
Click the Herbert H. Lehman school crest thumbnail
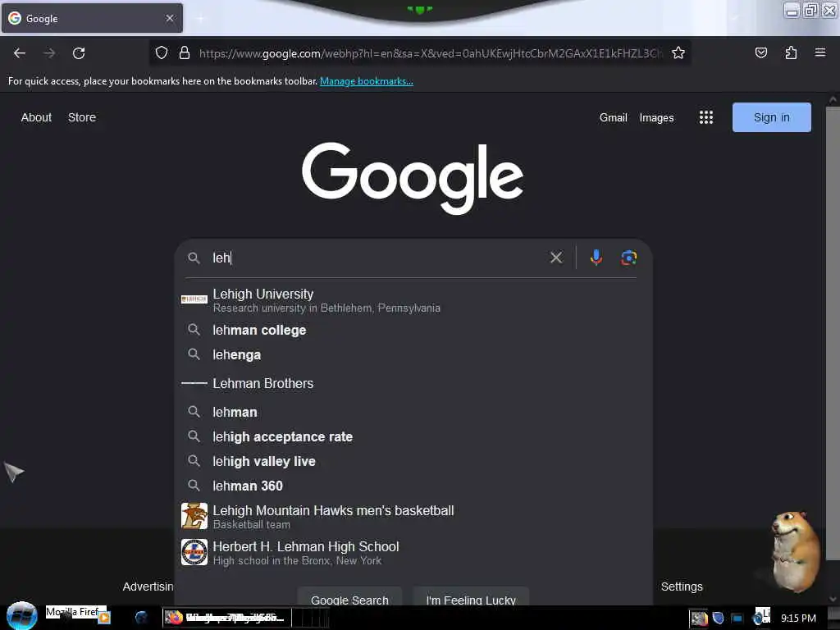click(x=194, y=552)
